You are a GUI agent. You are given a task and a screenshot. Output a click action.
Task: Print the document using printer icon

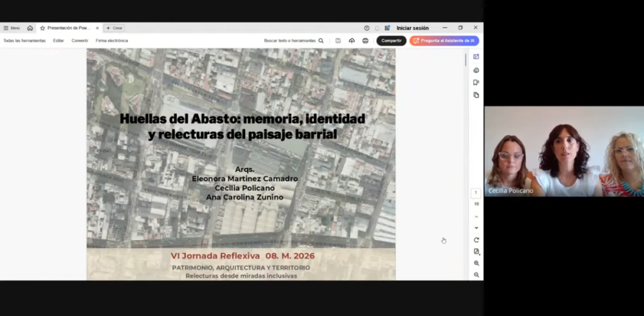[x=365, y=40]
